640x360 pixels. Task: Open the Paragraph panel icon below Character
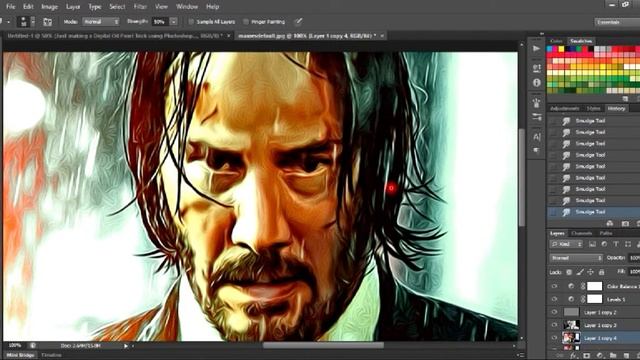(x=537, y=150)
